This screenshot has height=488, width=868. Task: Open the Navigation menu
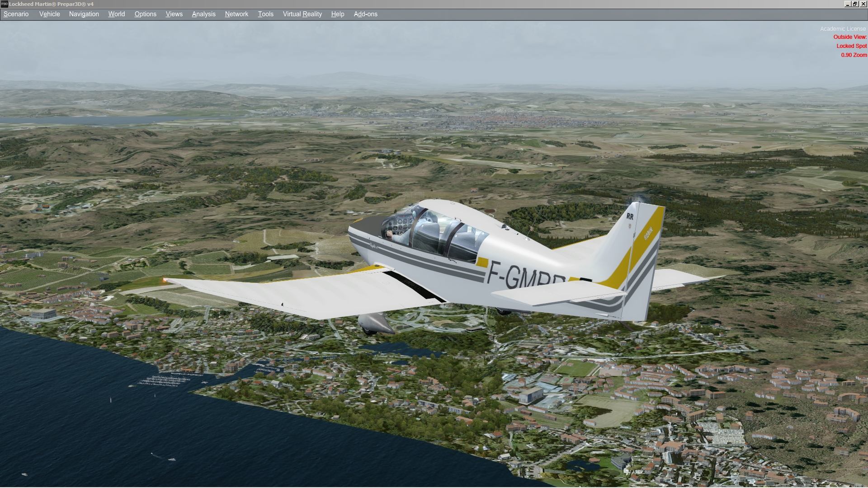[84, 14]
